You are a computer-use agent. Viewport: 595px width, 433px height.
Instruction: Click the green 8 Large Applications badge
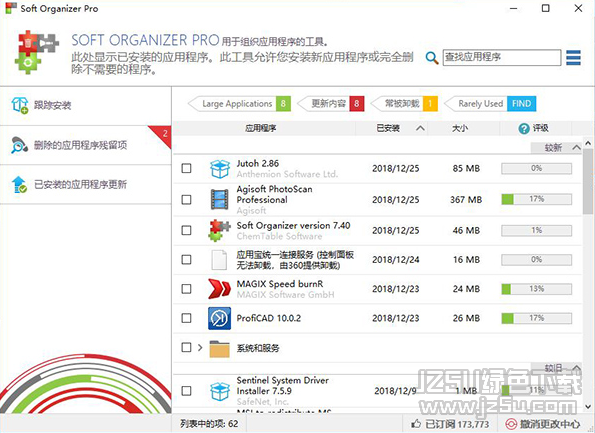pyautogui.click(x=283, y=104)
